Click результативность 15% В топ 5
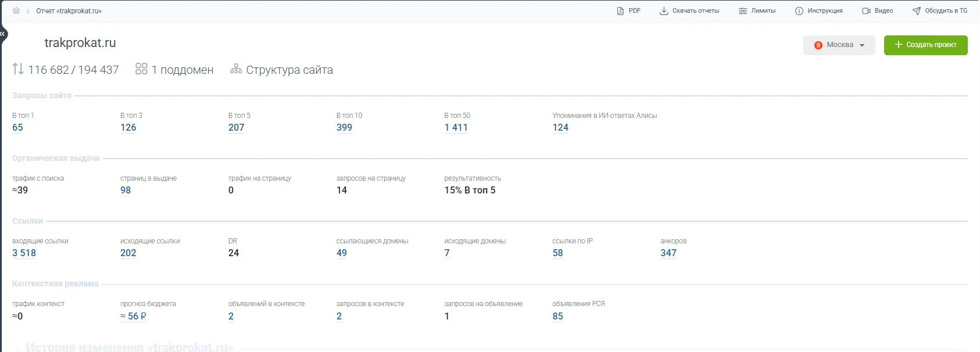Viewport: 980px width, 352px height. (470, 190)
